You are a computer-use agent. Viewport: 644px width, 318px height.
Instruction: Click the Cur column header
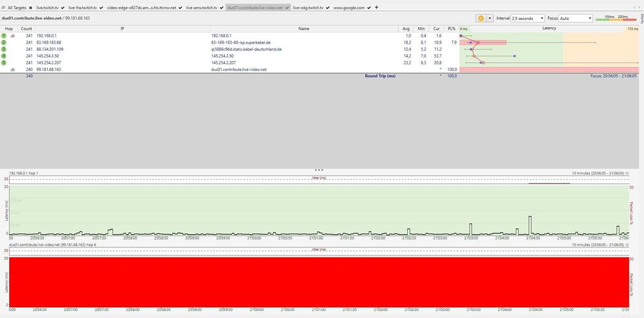(x=436, y=29)
